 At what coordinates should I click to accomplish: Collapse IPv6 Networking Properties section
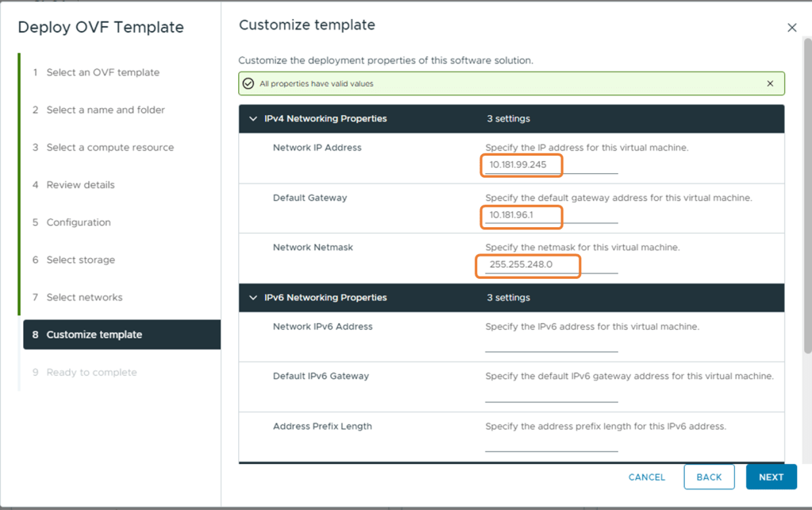pos(254,298)
